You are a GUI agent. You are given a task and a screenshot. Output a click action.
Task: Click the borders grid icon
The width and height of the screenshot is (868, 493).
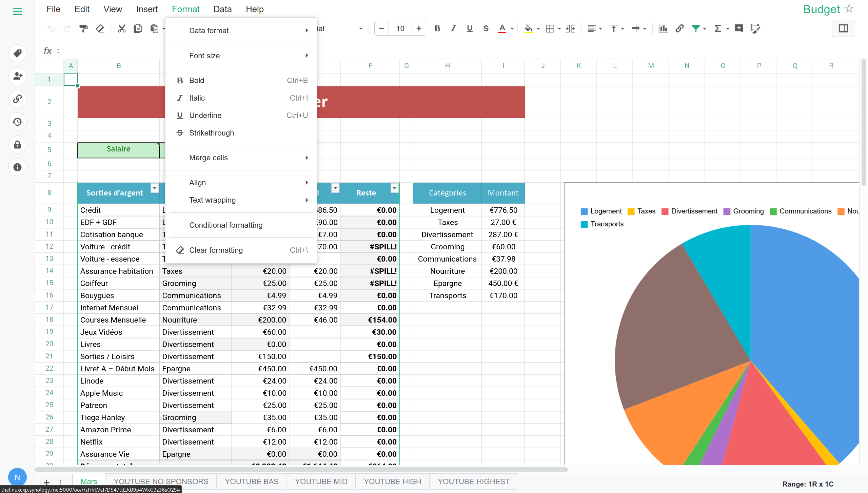point(550,29)
